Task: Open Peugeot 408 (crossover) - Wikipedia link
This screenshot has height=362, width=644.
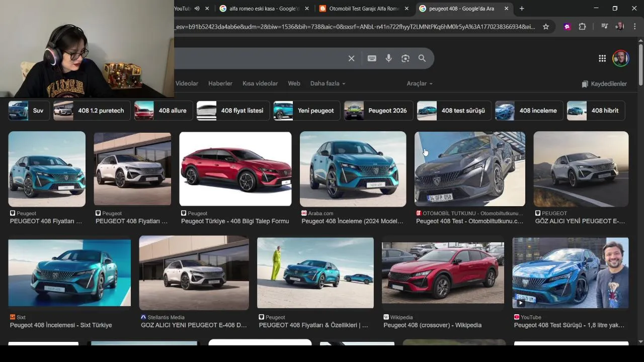Action: pyautogui.click(x=432, y=325)
